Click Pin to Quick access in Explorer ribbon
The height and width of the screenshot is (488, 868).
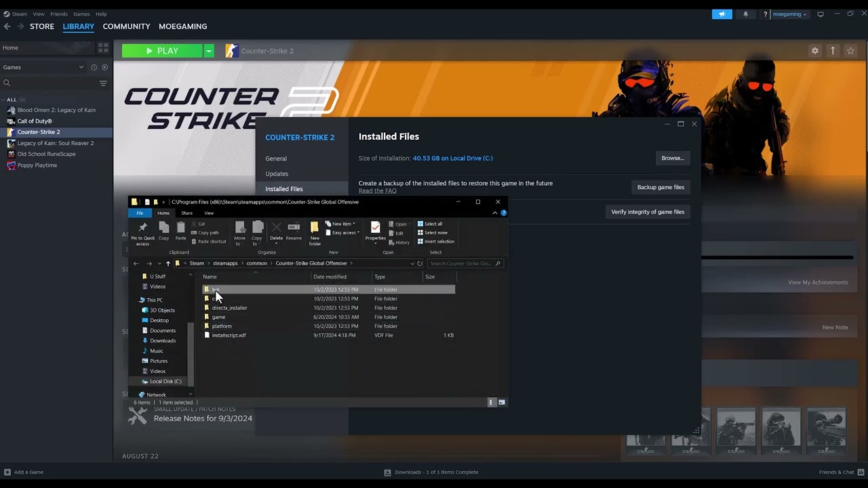(142, 233)
